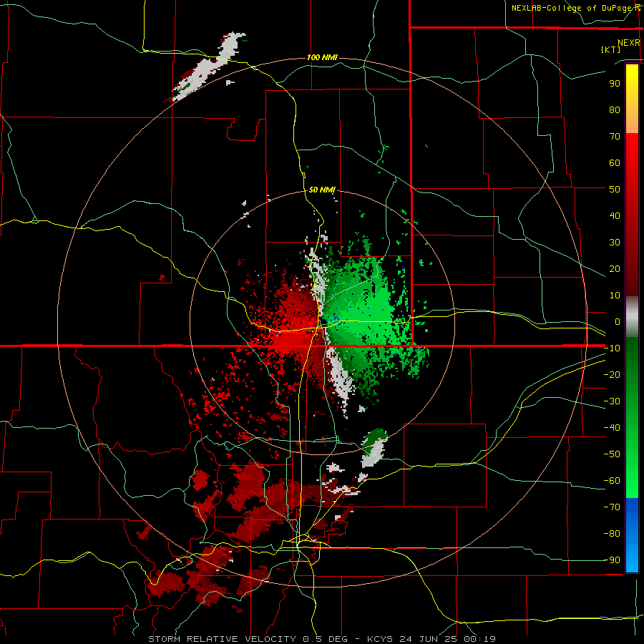Select the positive 10 scale label
Screen dimensions: 644x644
tap(615, 296)
